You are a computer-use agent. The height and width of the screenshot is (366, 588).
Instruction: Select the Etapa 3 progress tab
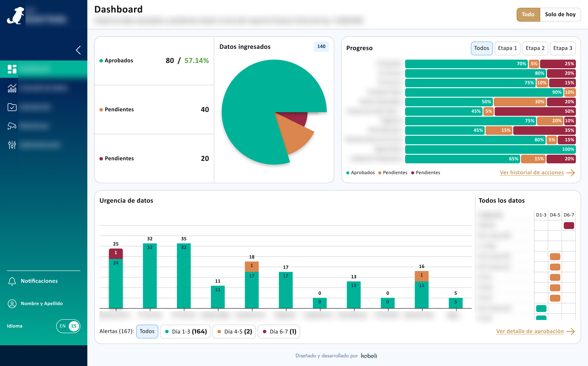(562, 48)
